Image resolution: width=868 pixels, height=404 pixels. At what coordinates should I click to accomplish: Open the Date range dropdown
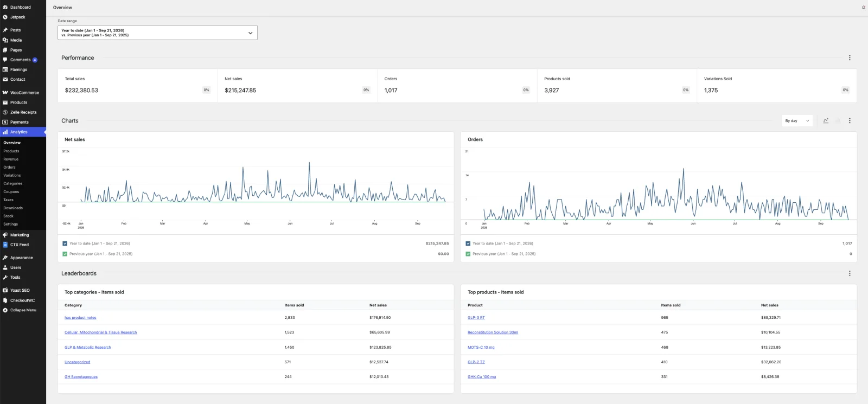point(157,33)
